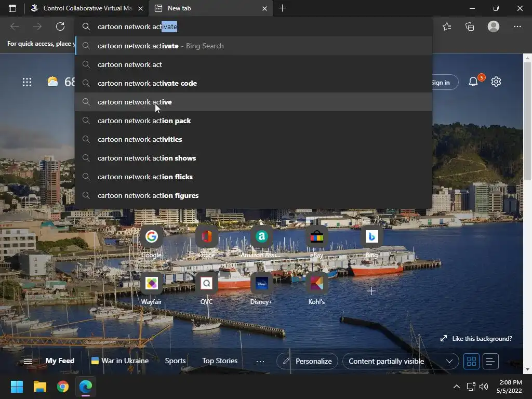Viewport: 532px width, 399px height.
Task: Show more feed topics ellipsis
Action: pos(260,362)
